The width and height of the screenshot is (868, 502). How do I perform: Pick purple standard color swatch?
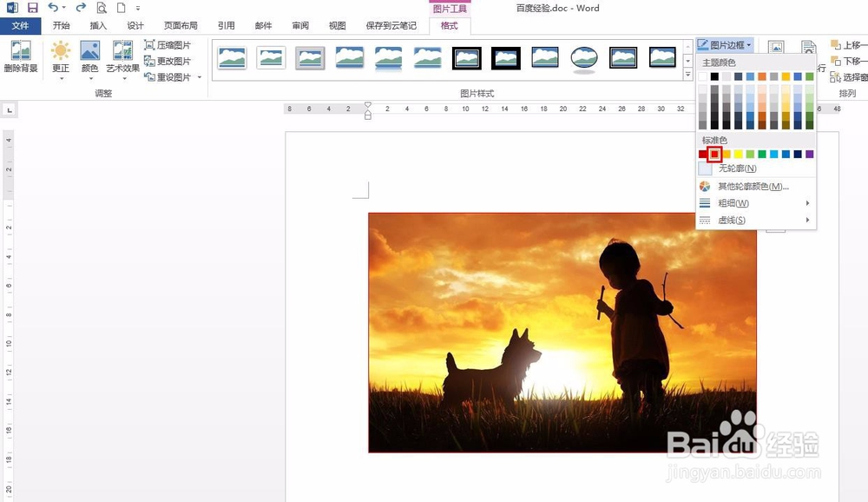[809, 154]
